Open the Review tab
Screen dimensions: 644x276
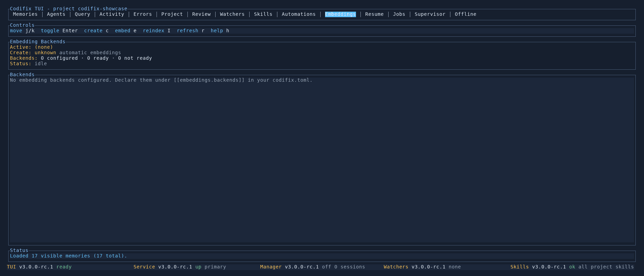tap(201, 14)
